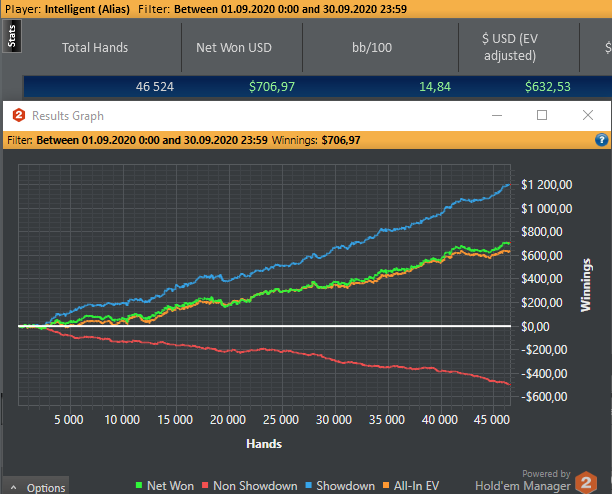Click the 25 000 hands axis label
Viewport: 612px width, 494px height.
point(281,420)
